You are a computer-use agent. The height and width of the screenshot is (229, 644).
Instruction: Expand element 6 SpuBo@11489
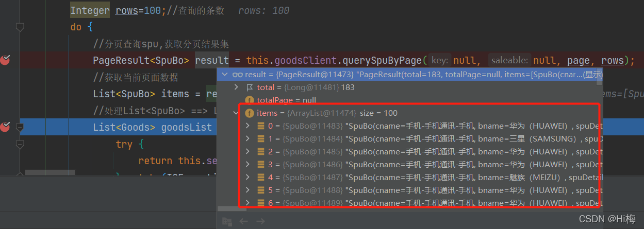point(248,203)
